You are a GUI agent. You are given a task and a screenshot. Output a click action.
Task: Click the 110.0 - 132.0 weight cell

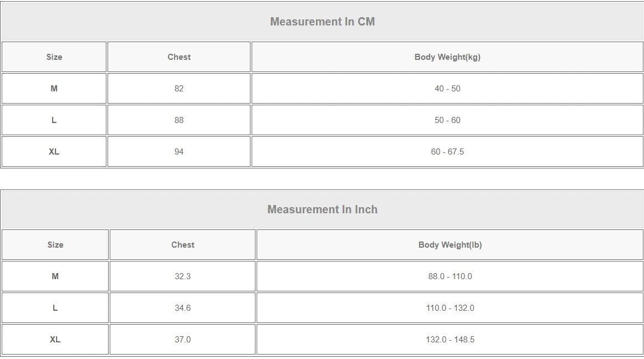pyautogui.click(x=450, y=308)
